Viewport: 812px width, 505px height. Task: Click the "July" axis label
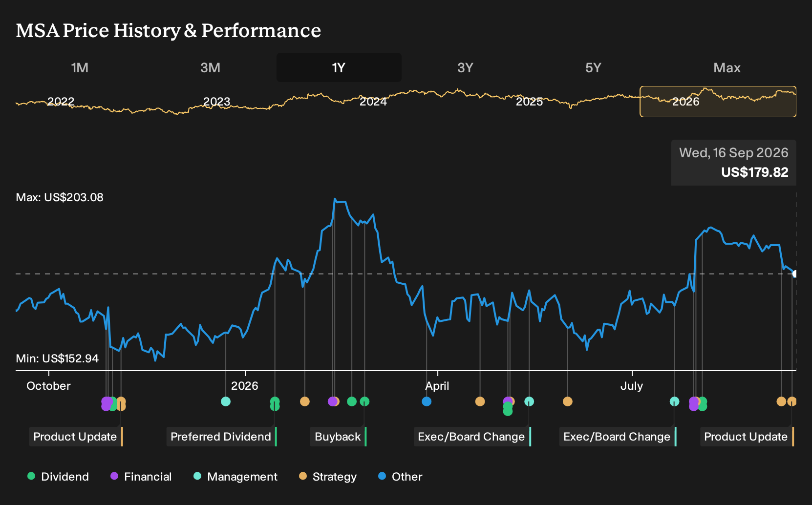632,386
